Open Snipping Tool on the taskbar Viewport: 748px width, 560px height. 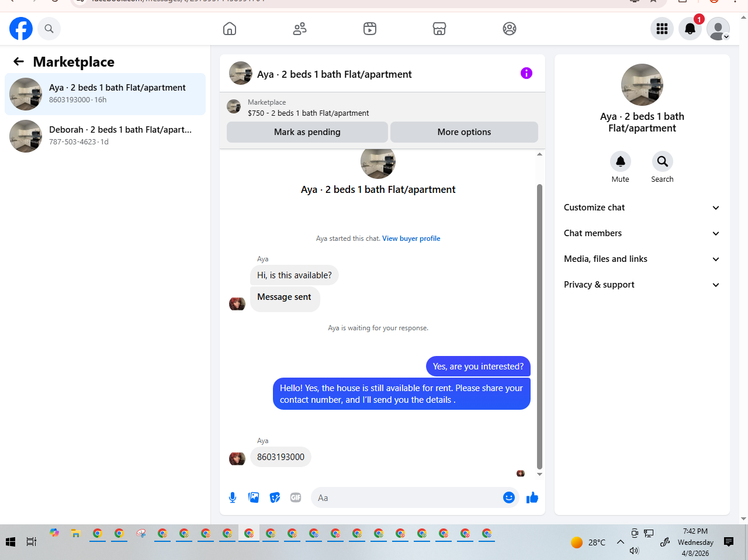pos(141,533)
